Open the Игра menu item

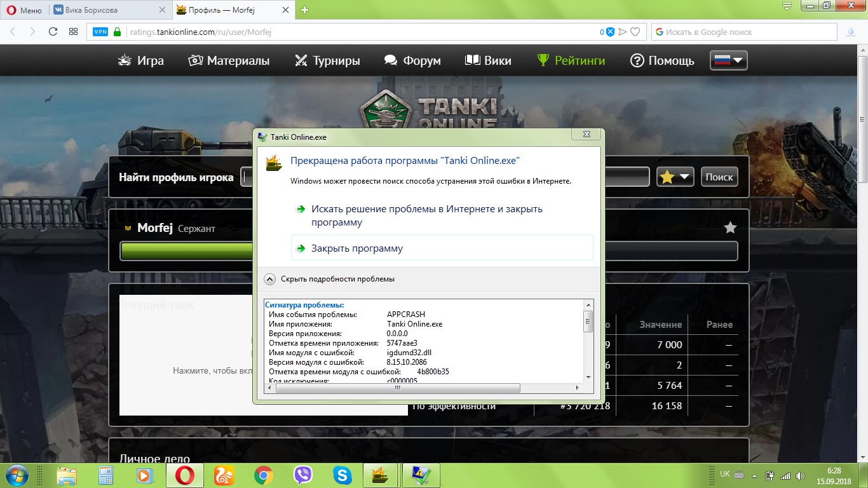pos(141,61)
